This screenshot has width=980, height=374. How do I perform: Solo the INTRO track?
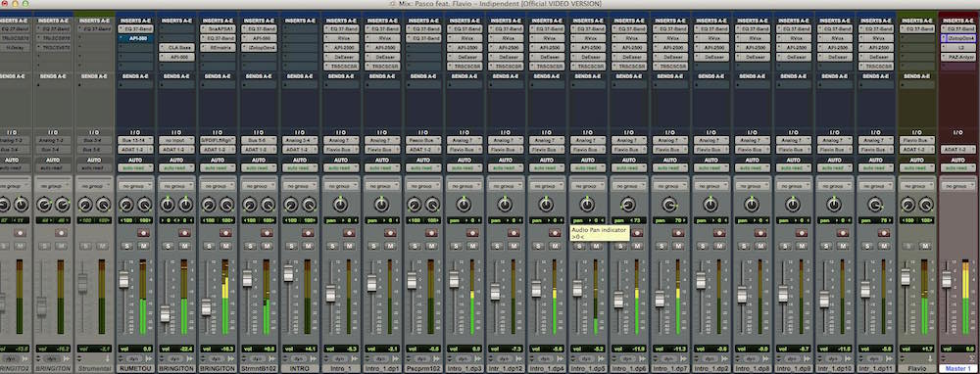click(x=290, y=246)
